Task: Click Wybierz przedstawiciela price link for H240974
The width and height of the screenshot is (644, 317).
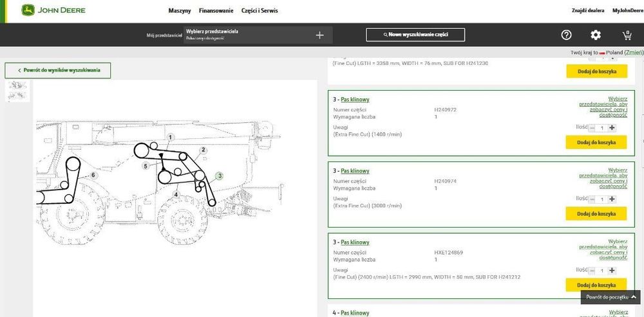Action: point(603,178)
